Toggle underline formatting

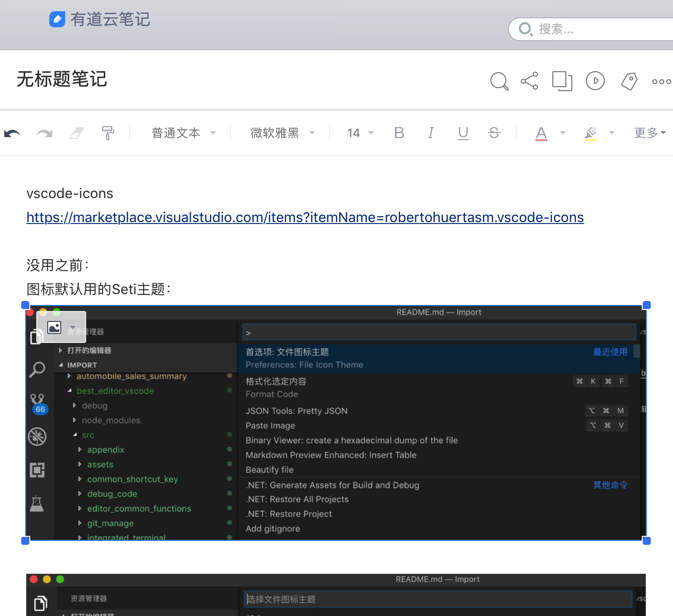(463, 134)
